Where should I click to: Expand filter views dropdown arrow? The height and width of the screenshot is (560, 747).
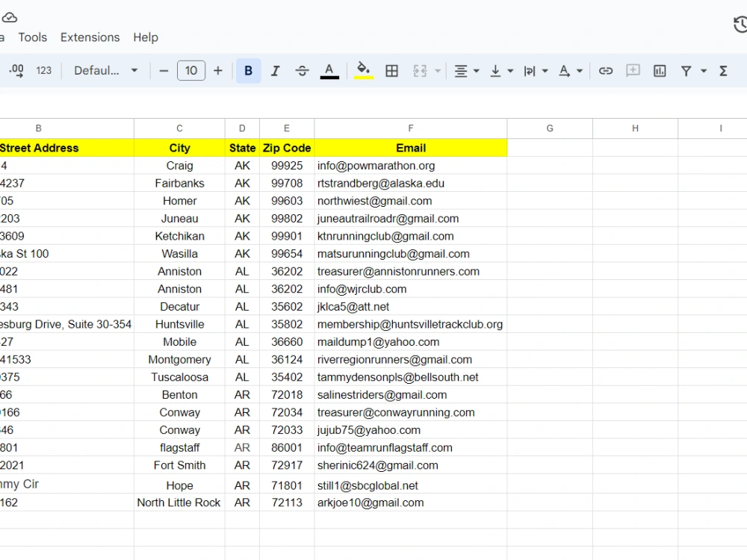pos(704,71)
